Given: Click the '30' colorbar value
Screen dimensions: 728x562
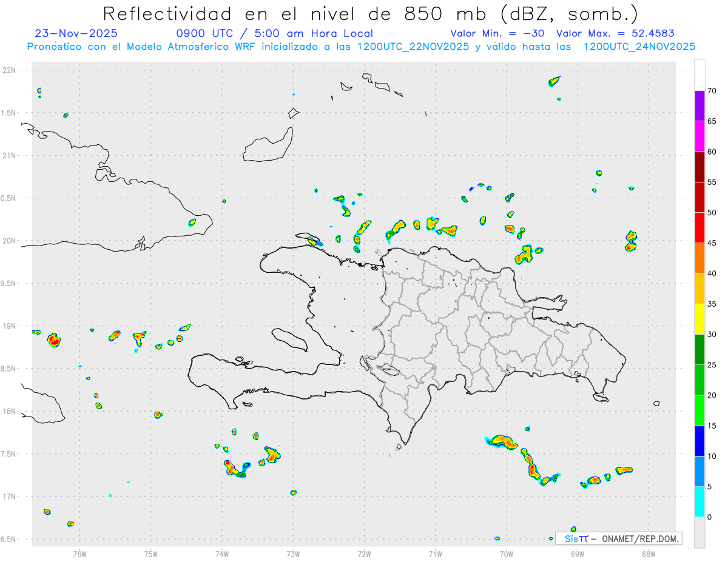Looking at the screenshot, I should pyautogui.click(x=713, y=335).
